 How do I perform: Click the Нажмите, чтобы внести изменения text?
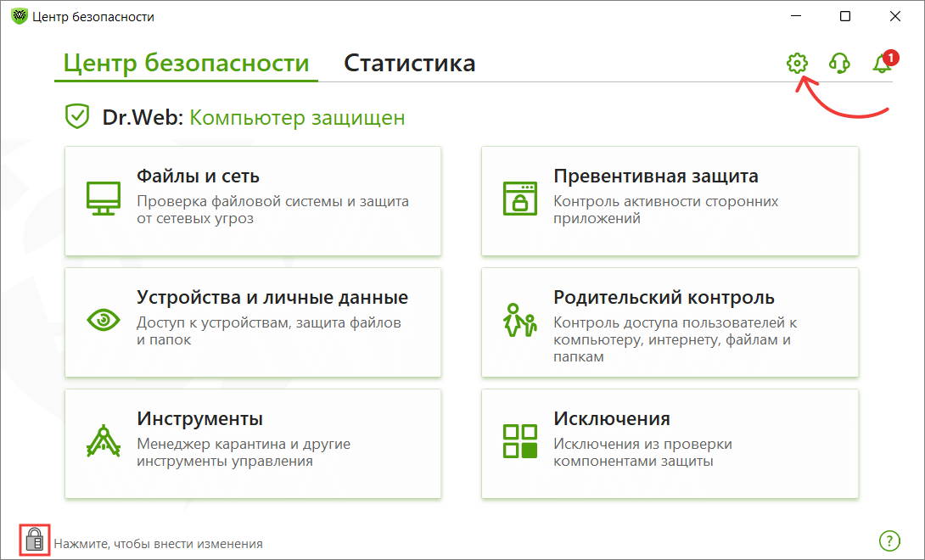[x=158, y=544]
